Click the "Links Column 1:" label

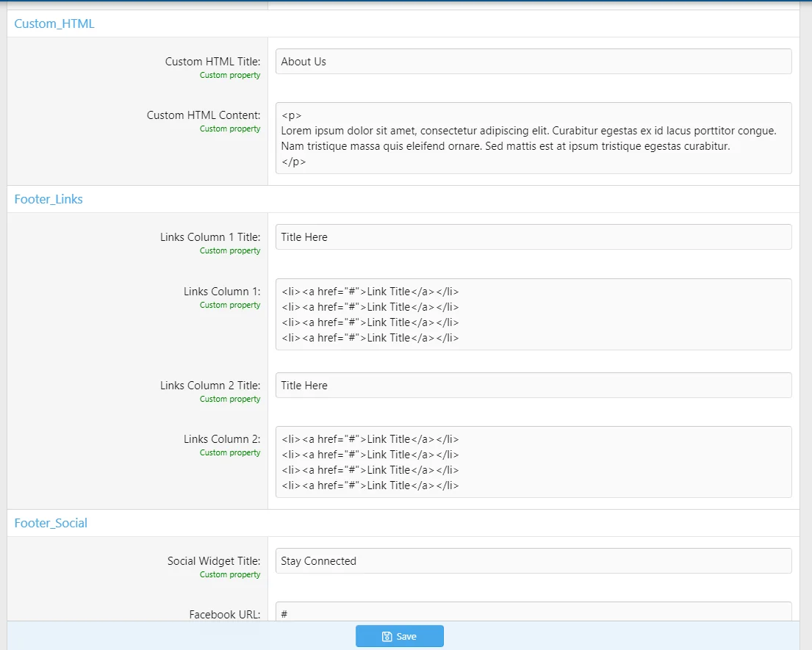click(x=222, y=292)
